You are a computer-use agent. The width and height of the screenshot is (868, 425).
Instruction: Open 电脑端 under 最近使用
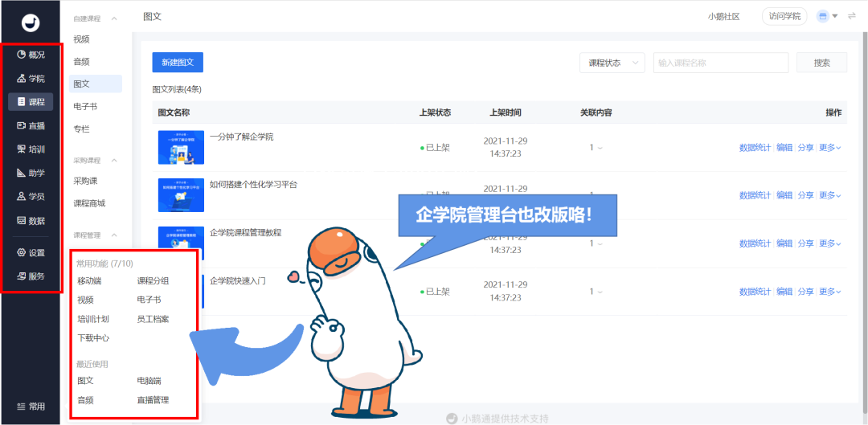click(149, 382)
